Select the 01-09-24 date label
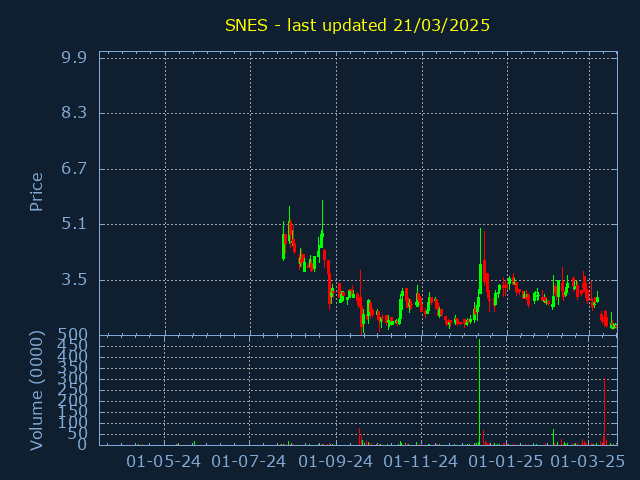Viewport: 640px width, 480px height. (336, 462)
